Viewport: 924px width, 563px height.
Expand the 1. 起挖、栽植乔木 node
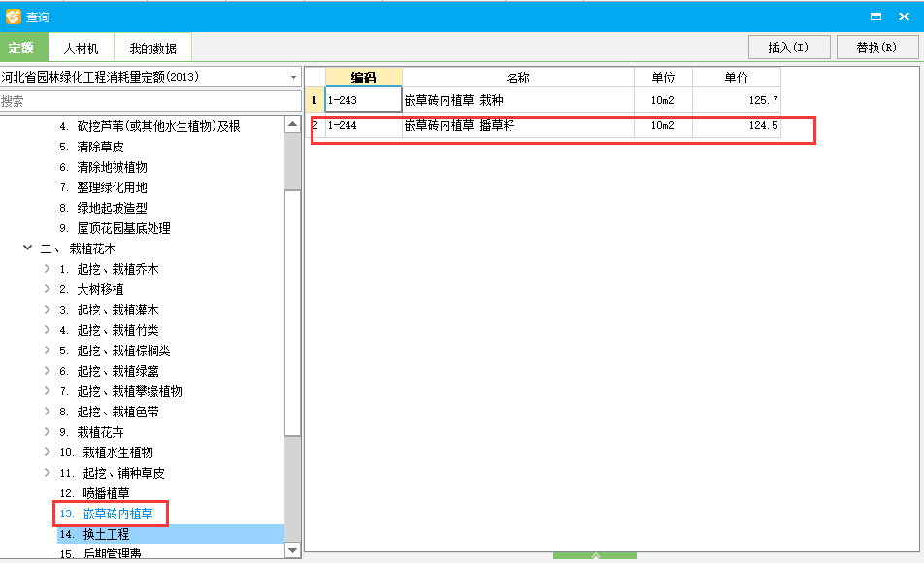coord(48,269)
